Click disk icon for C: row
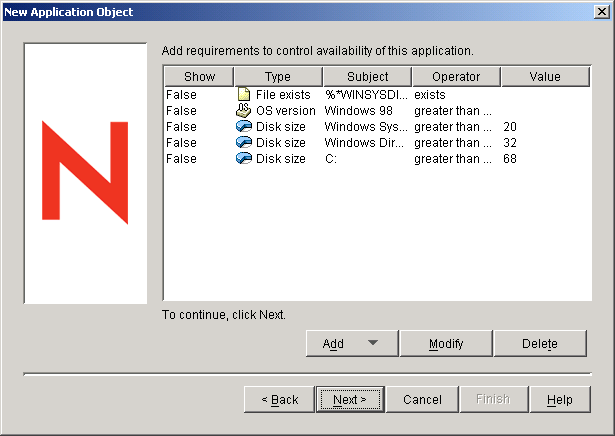Image resolution: width=615 pixels, height=436 pixels. click(x=244, y=159)
